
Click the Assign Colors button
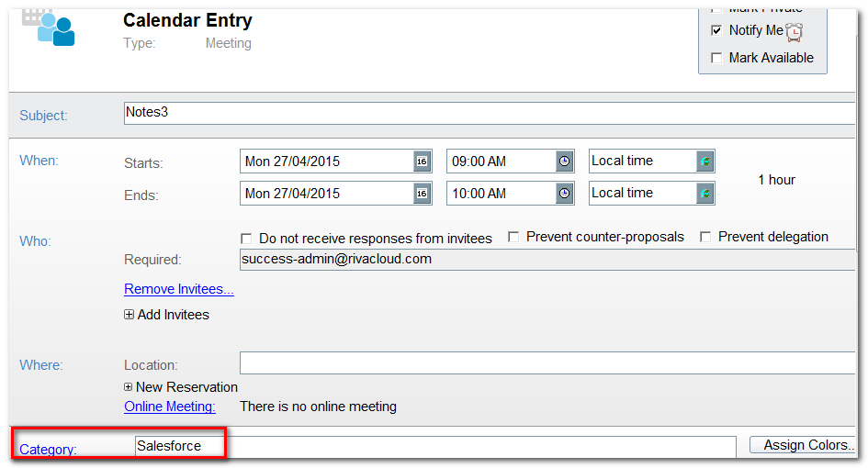point(803,445)
